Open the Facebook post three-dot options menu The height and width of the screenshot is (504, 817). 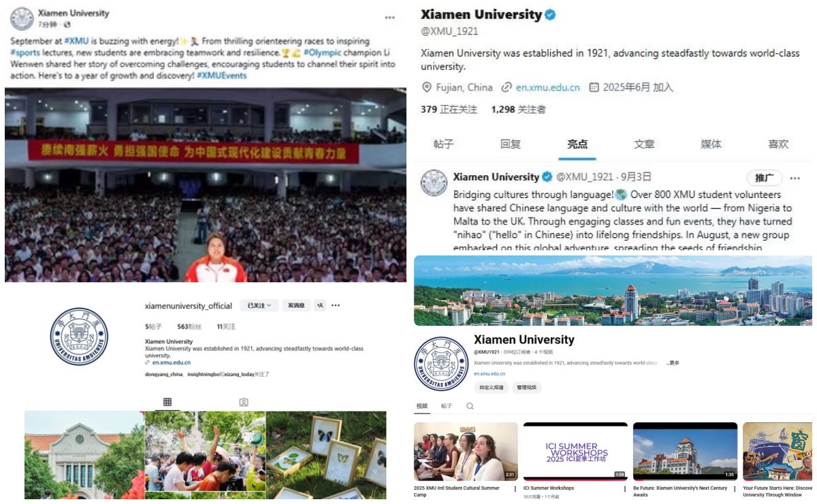pyautogui.click(x=389, y=18)
